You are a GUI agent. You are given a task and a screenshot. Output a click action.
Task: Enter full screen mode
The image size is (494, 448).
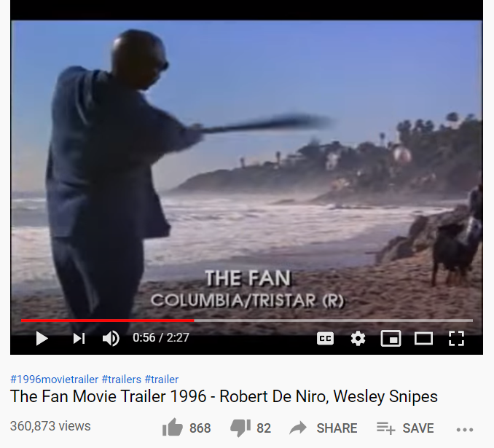[x=456, y=339]
